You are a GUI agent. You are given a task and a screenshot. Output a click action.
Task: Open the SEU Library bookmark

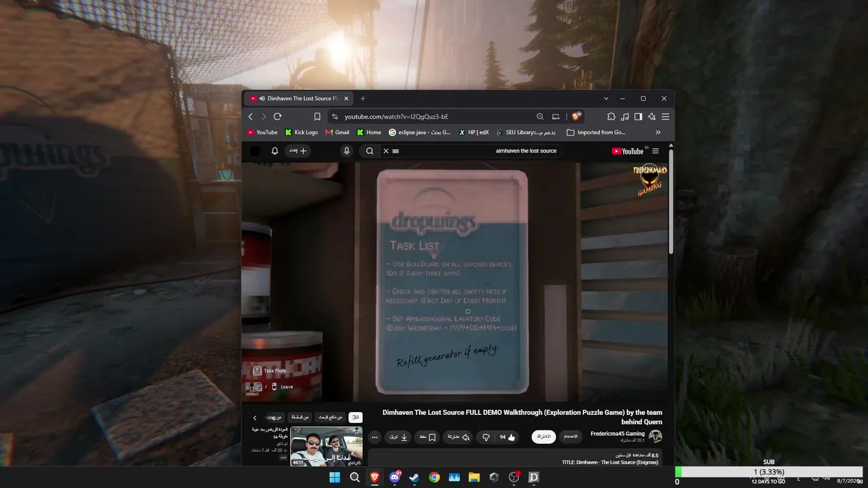pos(526,132)
